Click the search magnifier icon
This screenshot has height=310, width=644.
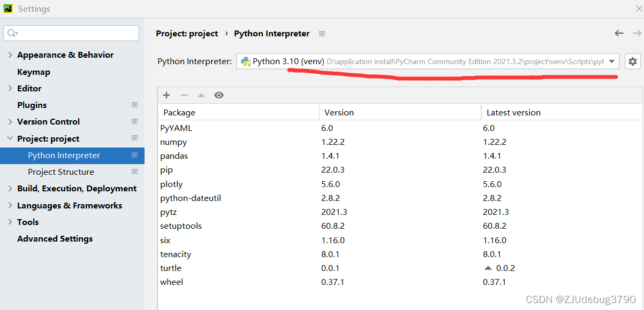(x=12, y=33)
